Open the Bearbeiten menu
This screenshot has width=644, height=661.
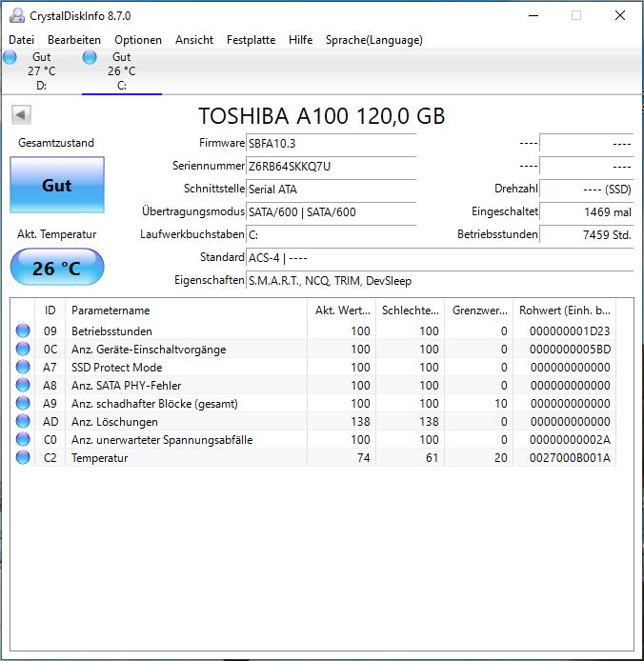click(x=74, y=40)
